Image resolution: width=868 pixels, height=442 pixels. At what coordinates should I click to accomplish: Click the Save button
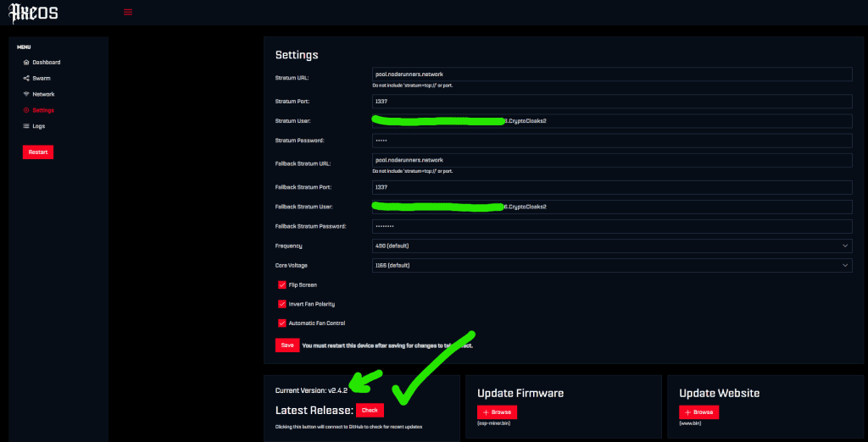tap(287, 345)
